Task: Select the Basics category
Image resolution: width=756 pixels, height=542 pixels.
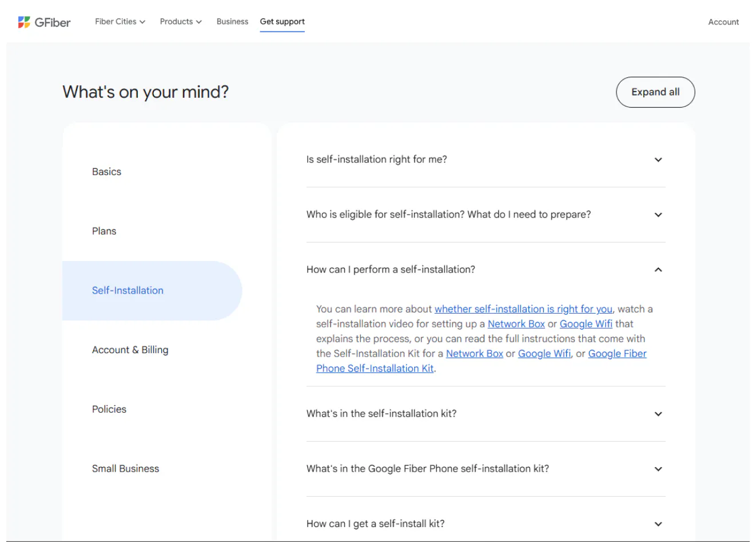Action: coord(106,172)
